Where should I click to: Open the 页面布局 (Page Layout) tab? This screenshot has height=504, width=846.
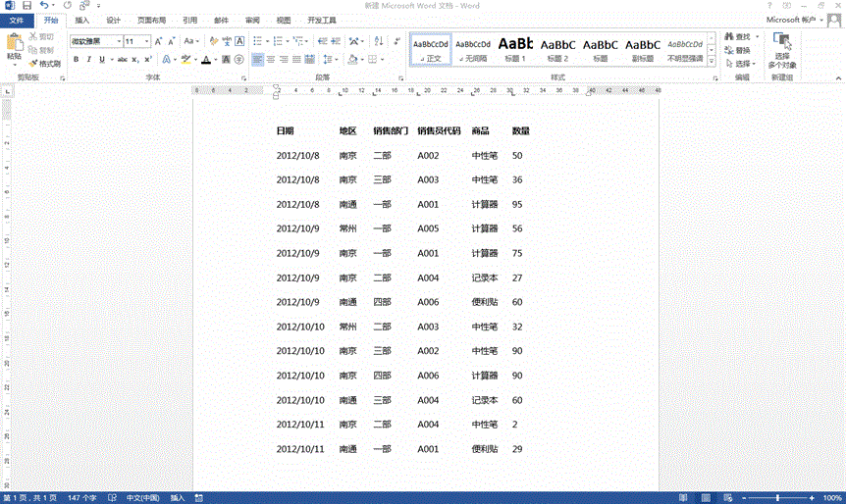tap(151, 20)
